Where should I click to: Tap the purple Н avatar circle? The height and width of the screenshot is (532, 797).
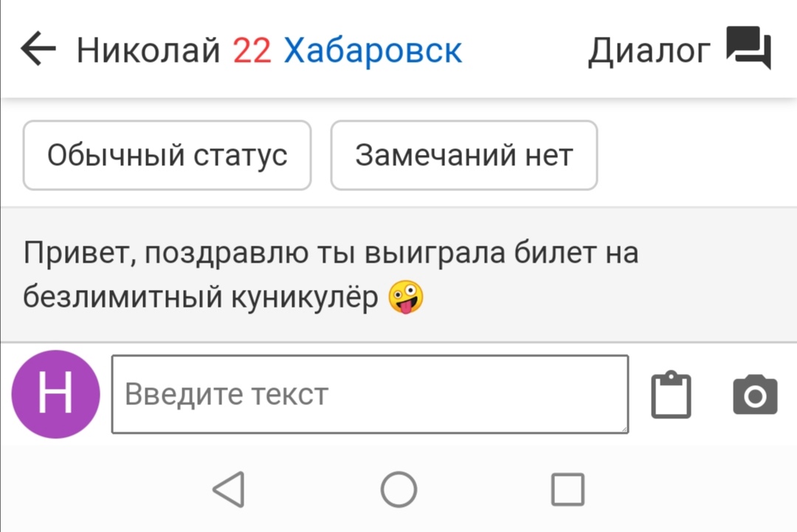pos(55,394)
